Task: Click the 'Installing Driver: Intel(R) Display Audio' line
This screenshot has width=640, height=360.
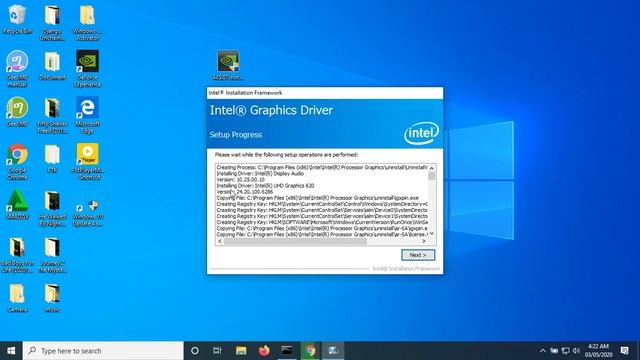Action: point(260,173)
